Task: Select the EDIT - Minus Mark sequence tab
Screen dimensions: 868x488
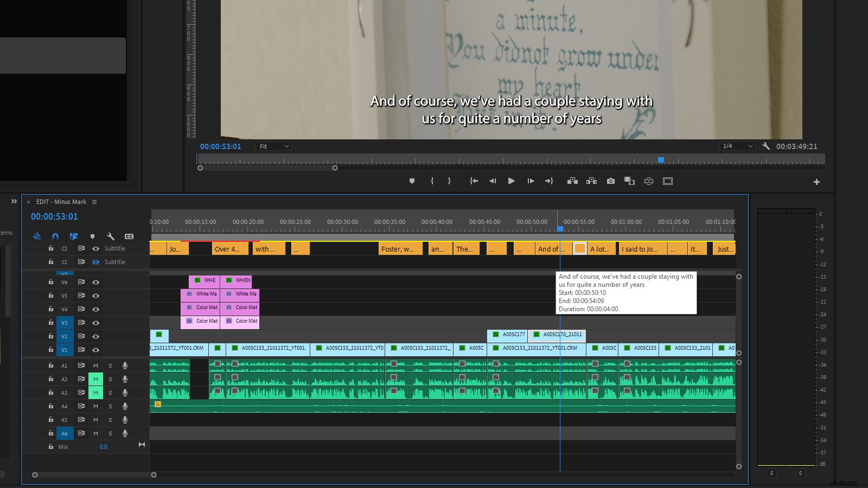Action: tap(62, 201)
